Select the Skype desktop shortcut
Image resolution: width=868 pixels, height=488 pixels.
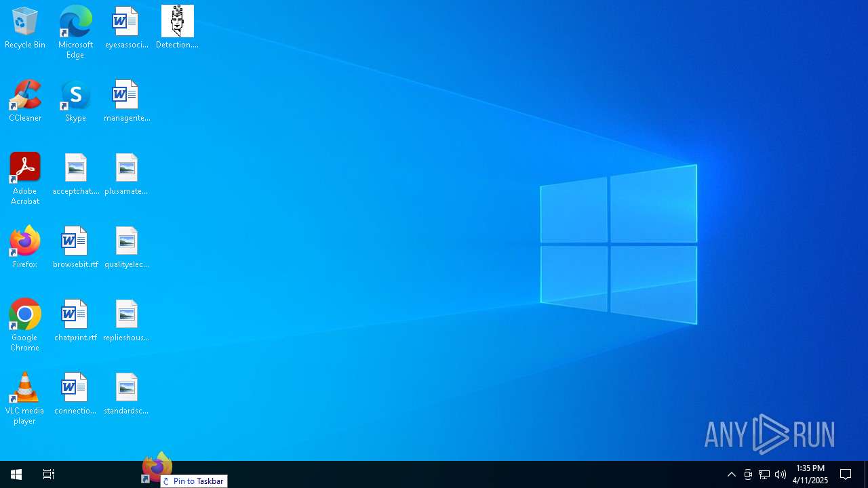pyautogui.click(x=75, y=102)
